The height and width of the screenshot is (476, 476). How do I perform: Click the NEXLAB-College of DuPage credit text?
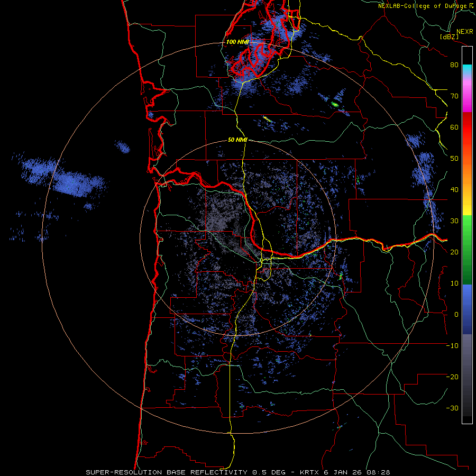pos(423,6)
